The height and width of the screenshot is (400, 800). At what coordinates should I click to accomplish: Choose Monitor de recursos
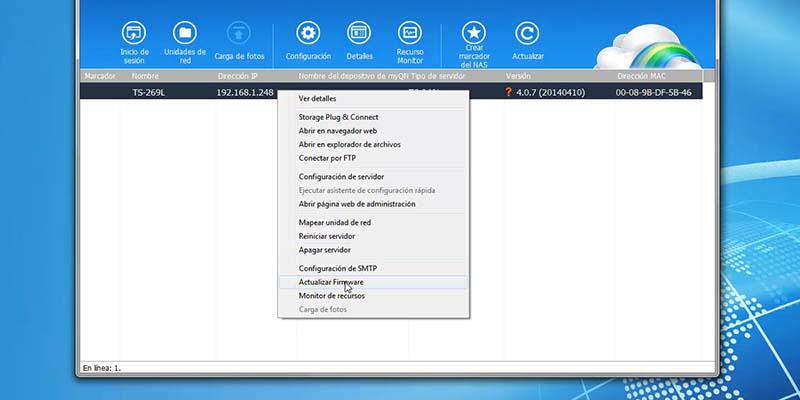pos(332,296)
